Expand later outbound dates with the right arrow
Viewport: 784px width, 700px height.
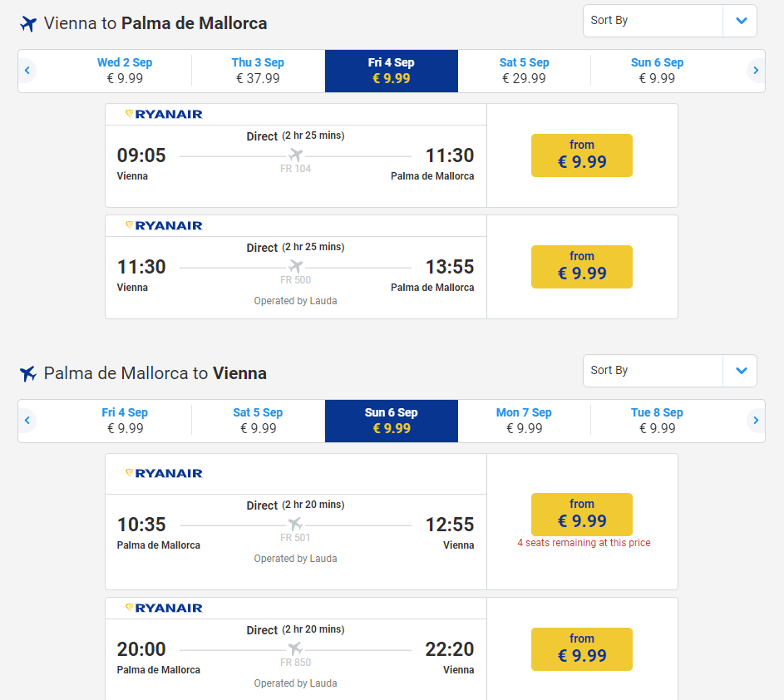(x=755, y=71)
